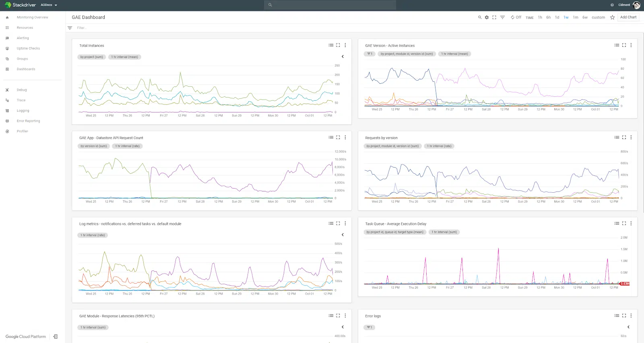Show legend list for Requests by version chart
Image resolution: width=644 pixels, height=343 pixels.
617,137
